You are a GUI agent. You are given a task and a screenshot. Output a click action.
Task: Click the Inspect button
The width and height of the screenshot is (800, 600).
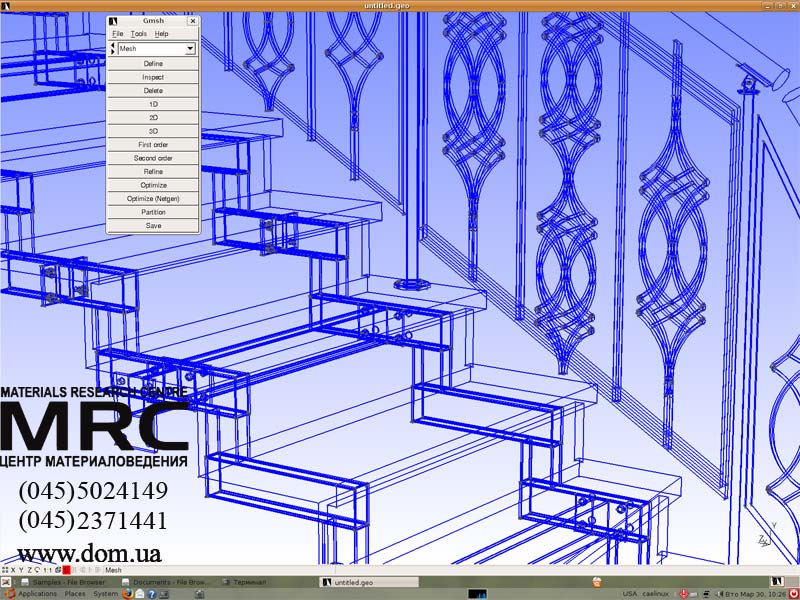point(153,77)
